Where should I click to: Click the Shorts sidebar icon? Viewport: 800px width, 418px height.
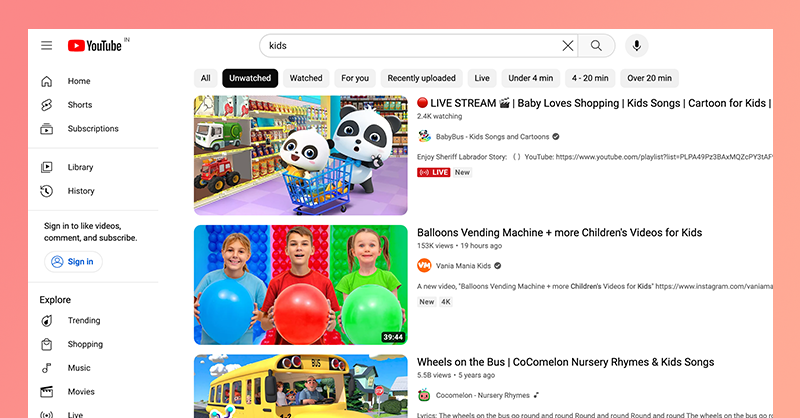(46, 105)
